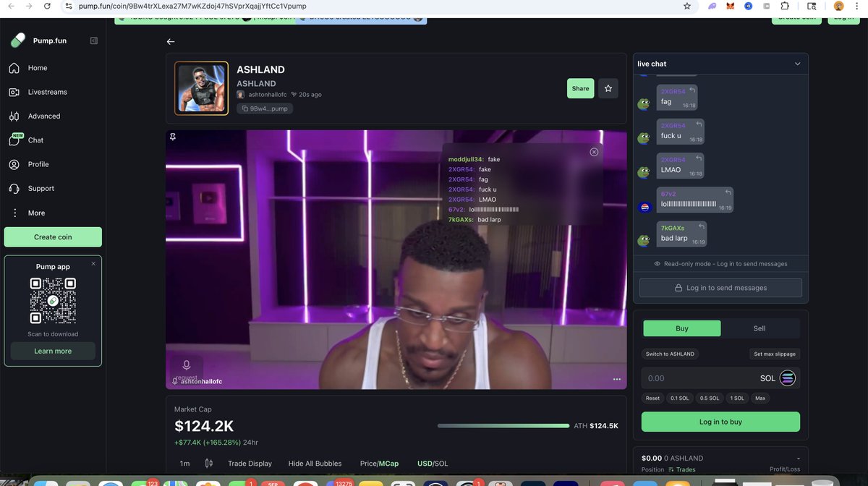Click the browser address bar URL
The image size is (868, 486).
point(192,6)
